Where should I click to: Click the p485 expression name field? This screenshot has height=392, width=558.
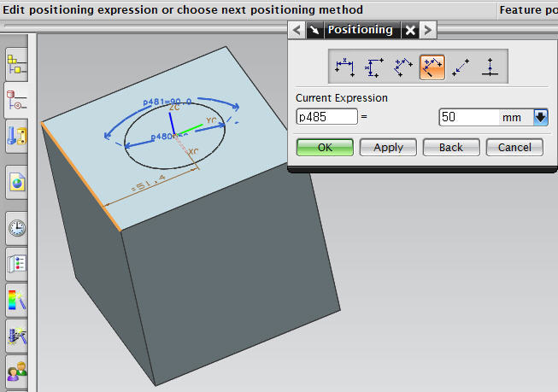point(326,117)
